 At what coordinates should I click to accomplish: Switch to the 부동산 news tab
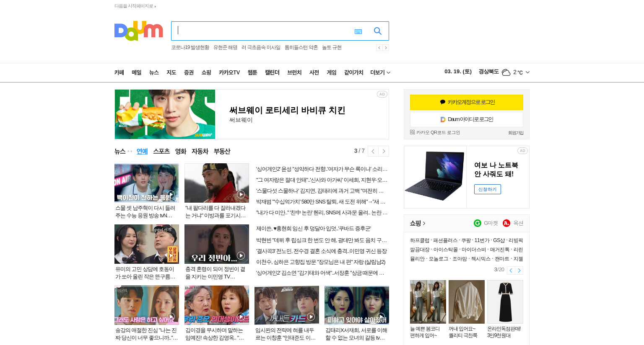222,151
